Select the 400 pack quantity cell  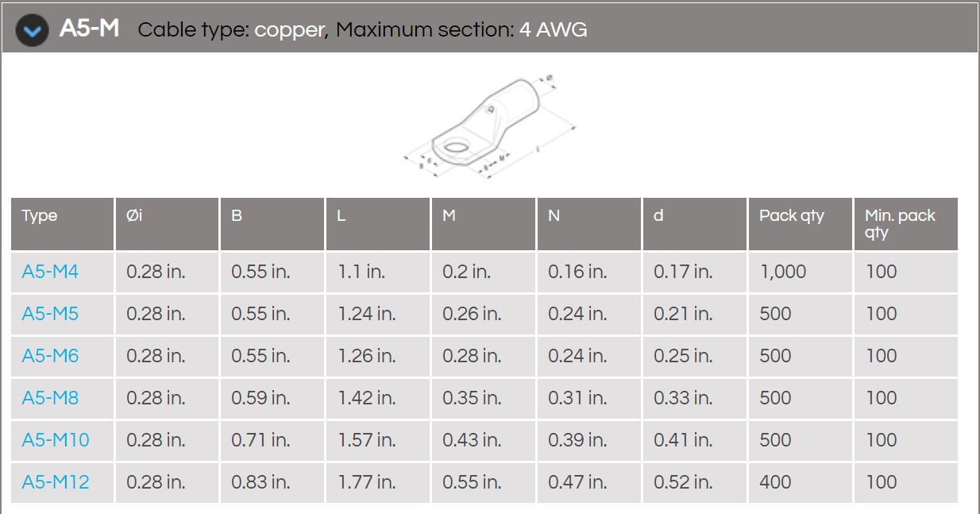[801, 482]
